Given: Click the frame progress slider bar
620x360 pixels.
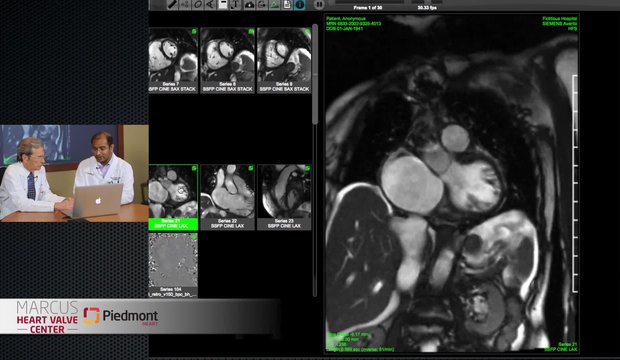Looking at the screenshot, I should (x=370, y=2).
